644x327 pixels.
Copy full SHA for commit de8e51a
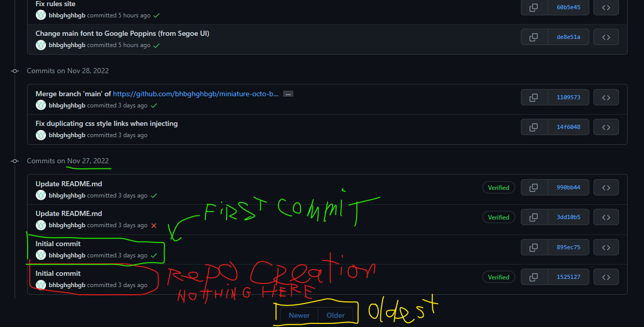(534, 37)
